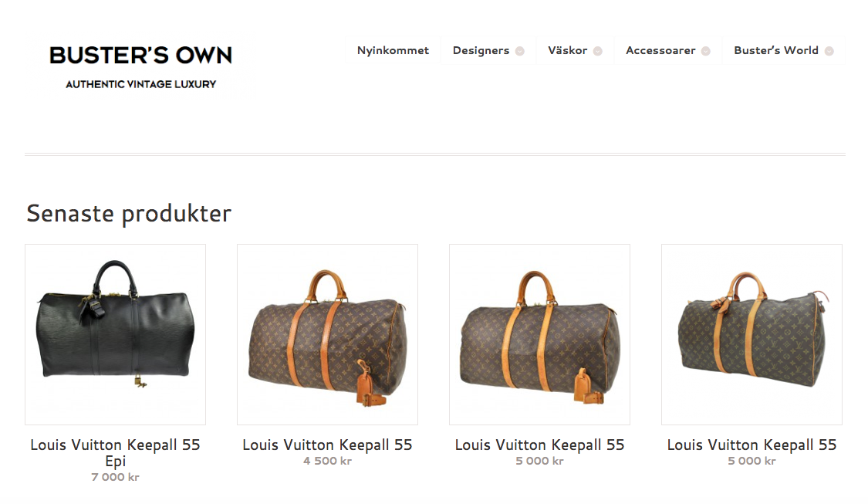The image size is (868, 504).
Task: Click the 7 000 kr price label
Action: 115,477
